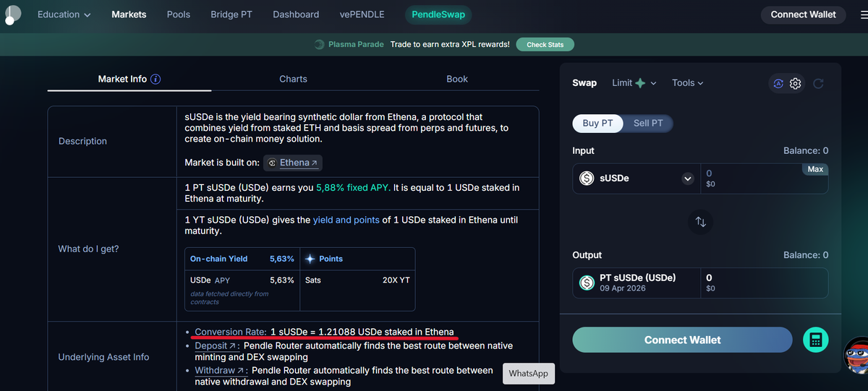Click the '20X YT' value
This screenshot has height=391, width=868.
click(396, 280)
